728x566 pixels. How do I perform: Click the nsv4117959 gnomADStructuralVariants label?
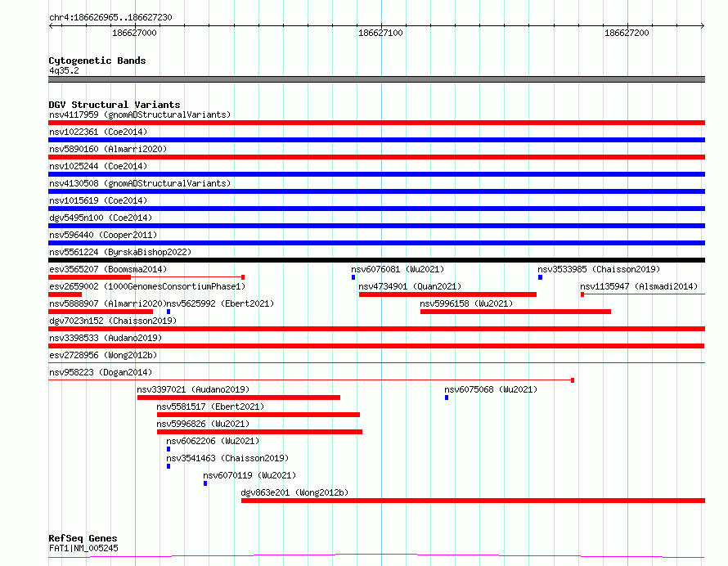pos(140,115)
